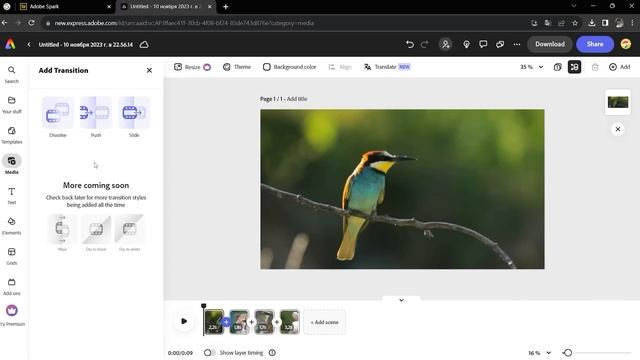The image size is (640, 360).
Task: Reload the browser page
Action: pos(31,23)
